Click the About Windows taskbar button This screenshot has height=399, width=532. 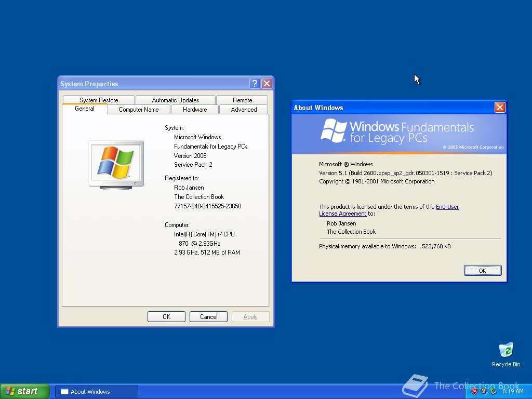(x=96, y=392)
